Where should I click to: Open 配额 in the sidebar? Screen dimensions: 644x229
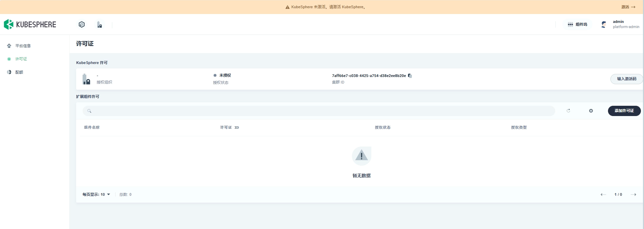click(x=19, y=72)
